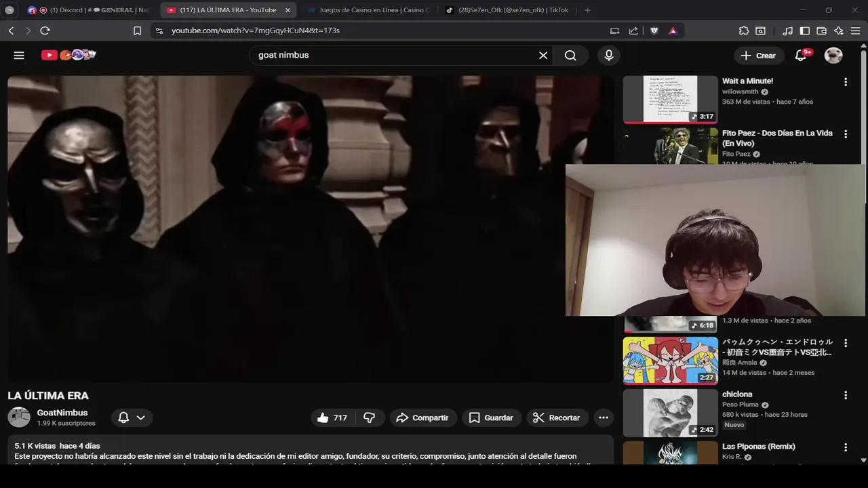The height and width of the screenshot is (488, 868).
Task: Open more actions for the video
Action: click(604, 418)
